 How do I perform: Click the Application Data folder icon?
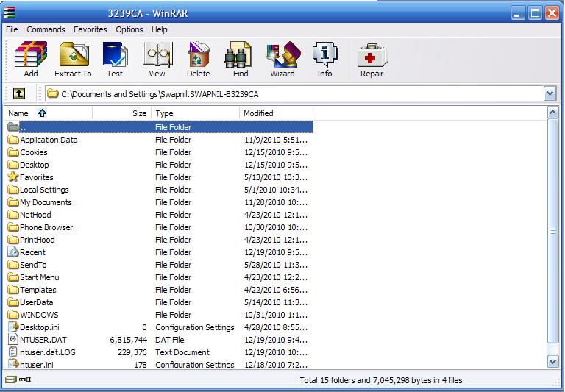13,140
